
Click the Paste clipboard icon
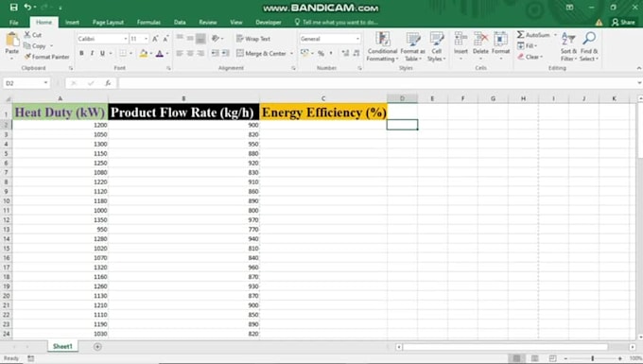12,40
